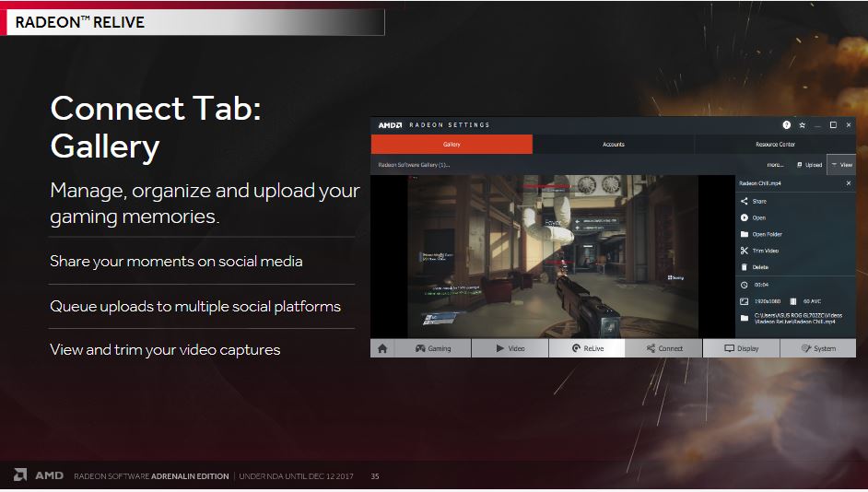
Task: Switch to the Gallery tab
Action: point(452,144)
